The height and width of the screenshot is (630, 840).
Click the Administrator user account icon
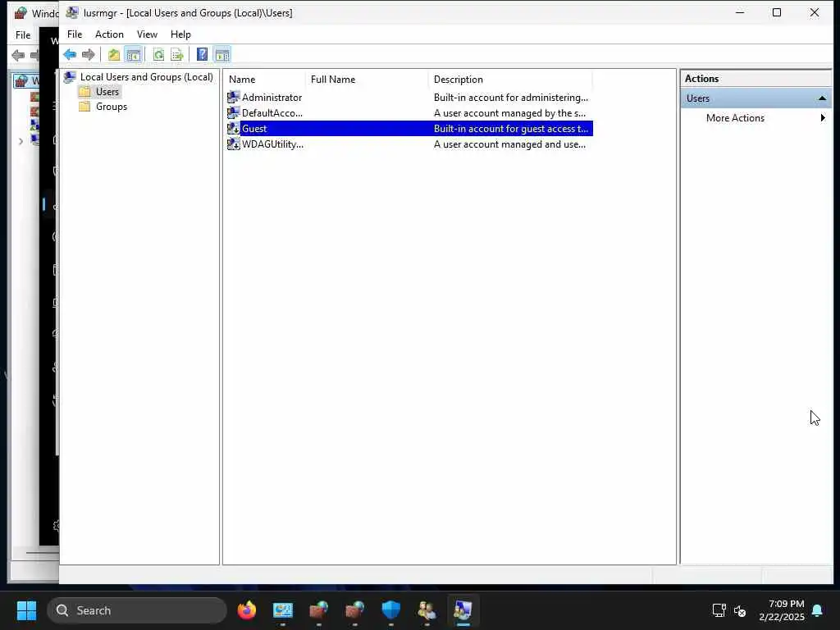point(234,97)
